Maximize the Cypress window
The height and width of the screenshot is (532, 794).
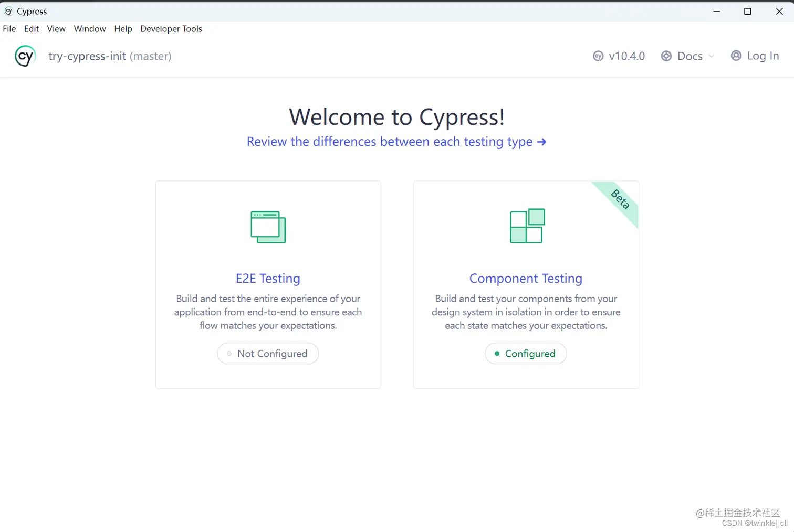click(x=748, y=12)
